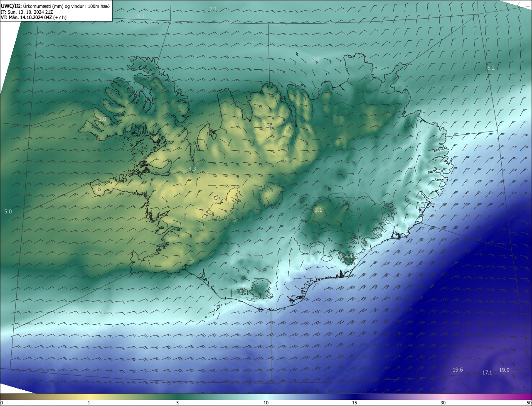
Task: Click the 4.4 value on the map
Action: (x=348, y=257)
